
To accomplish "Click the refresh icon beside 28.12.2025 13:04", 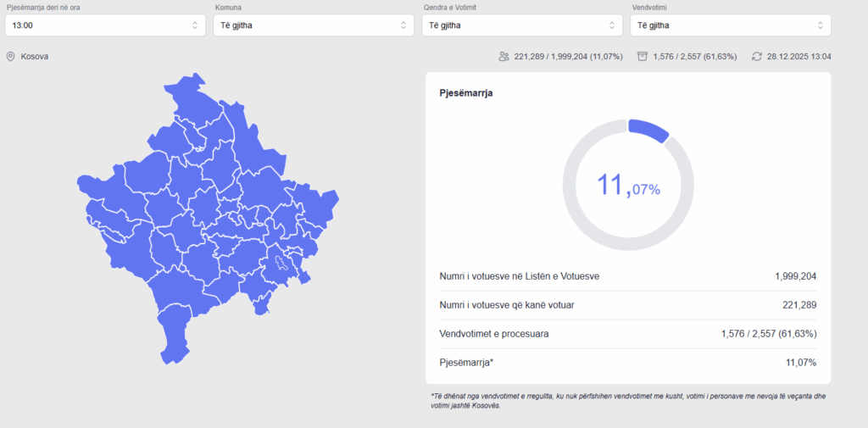I will coord(756,57).
